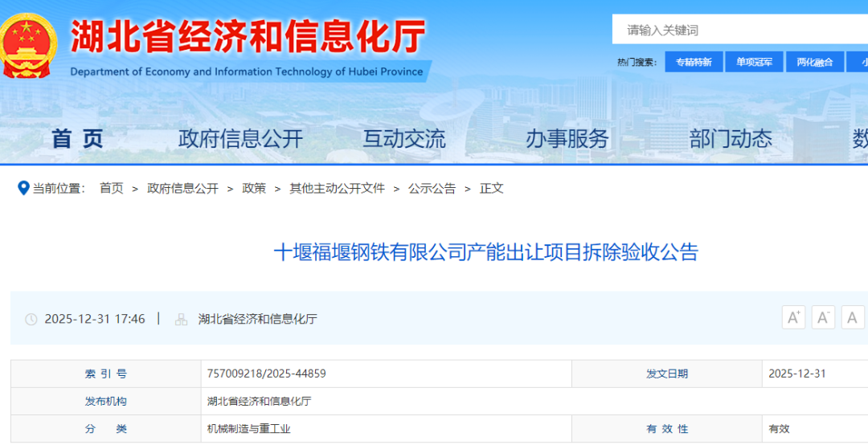
Task: Increase font size with A+ button
Action: click(x=793, y=317)
